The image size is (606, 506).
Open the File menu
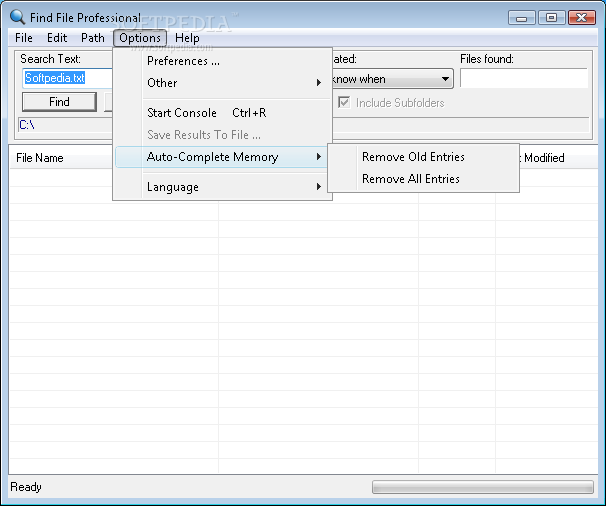(24, 38)
